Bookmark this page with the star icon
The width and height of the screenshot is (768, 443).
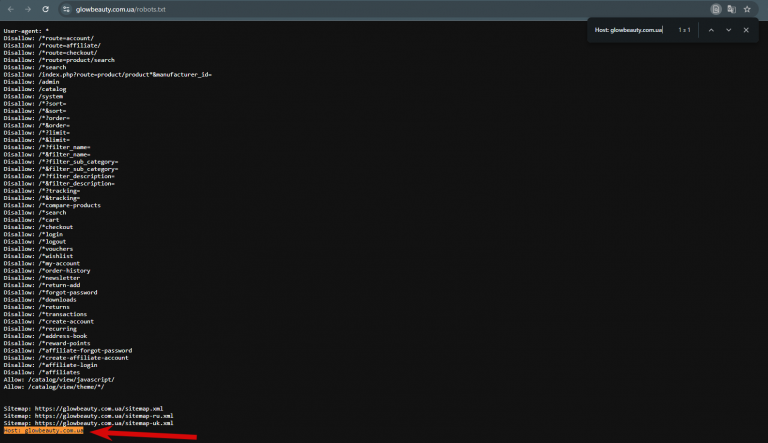point(747,9)
